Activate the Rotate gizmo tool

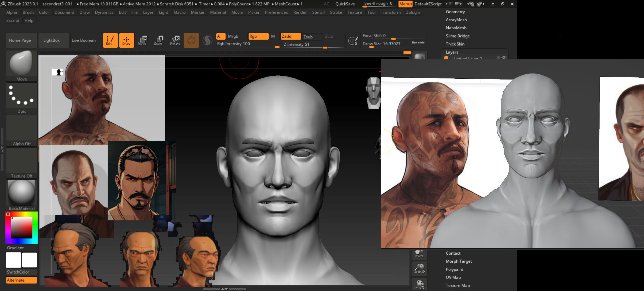pos(175,40)
